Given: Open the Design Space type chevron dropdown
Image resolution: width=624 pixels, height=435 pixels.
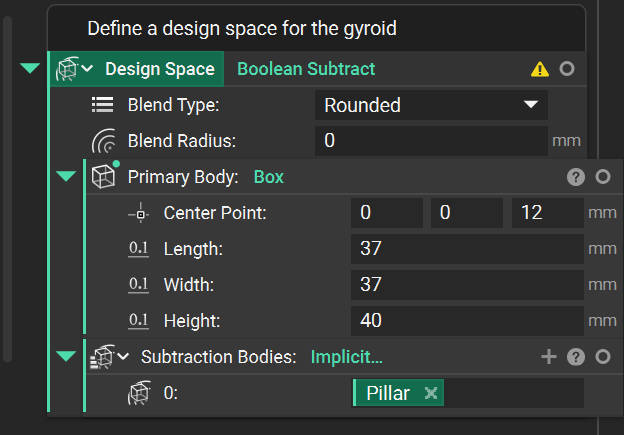Looking at the screenshot, I should [x=87, y=69].
